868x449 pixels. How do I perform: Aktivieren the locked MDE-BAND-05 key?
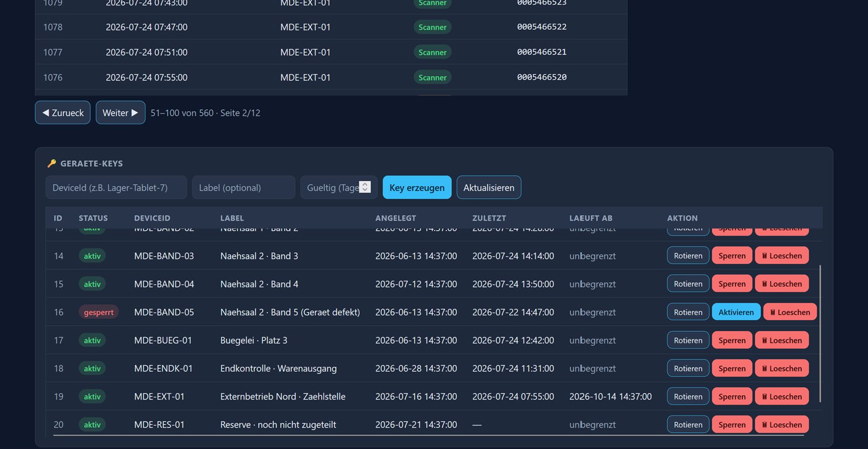pos(736,312)
